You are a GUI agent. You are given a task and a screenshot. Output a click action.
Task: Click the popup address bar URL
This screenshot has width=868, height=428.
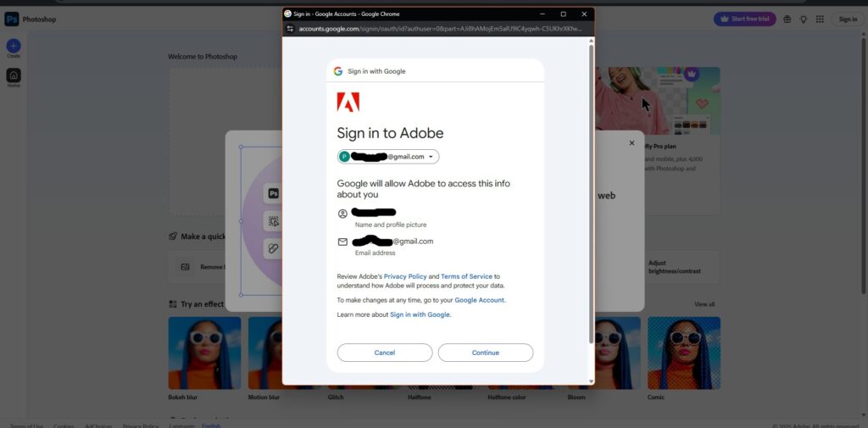440,29
